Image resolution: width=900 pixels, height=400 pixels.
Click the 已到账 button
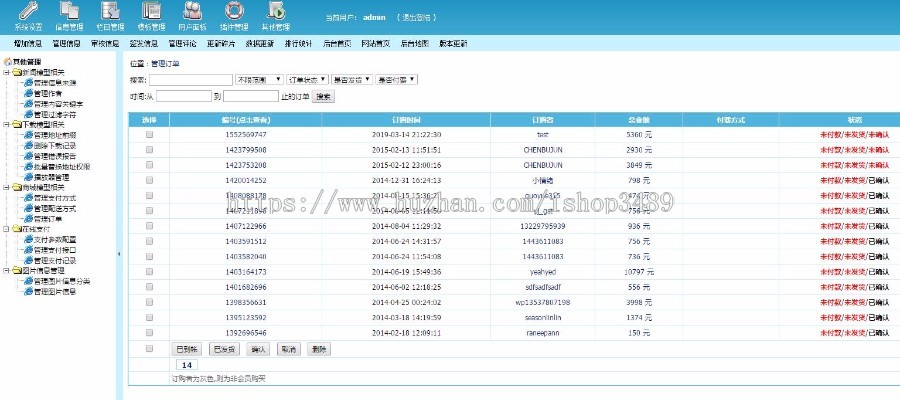pyautogui.click(x=187, y=349)
